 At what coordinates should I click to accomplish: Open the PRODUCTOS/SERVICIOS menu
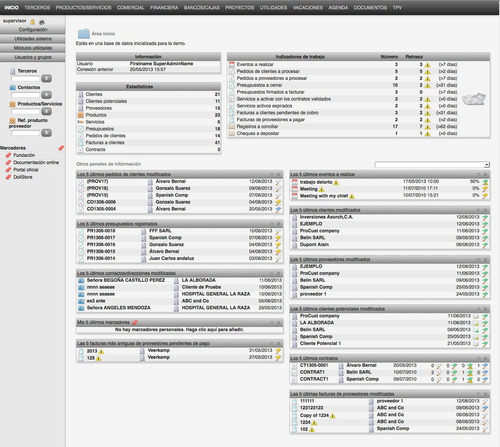click(x=83, y=7)
